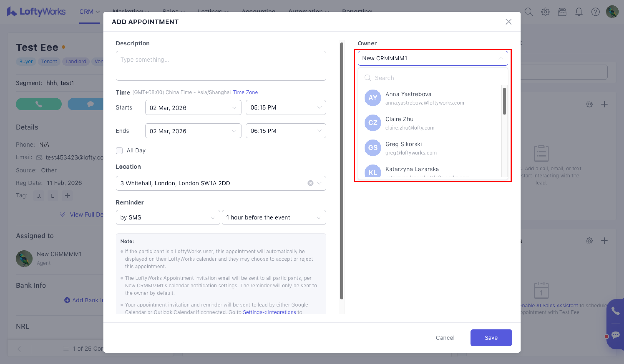Enable the All Day checkbox

[x=119, y=151]
